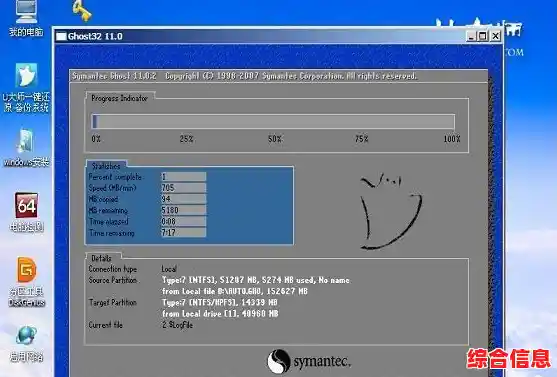Click the 25% progress marker label
Viewport: 557px width, 377px height.
coord(186,139)
